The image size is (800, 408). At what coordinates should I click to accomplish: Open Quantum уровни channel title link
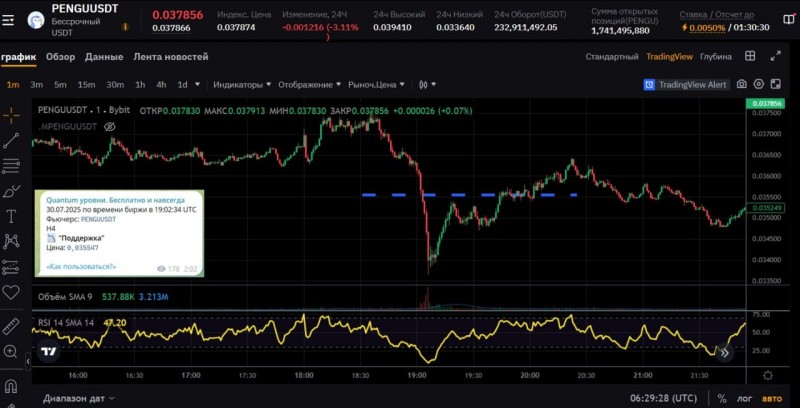point(115,200)
